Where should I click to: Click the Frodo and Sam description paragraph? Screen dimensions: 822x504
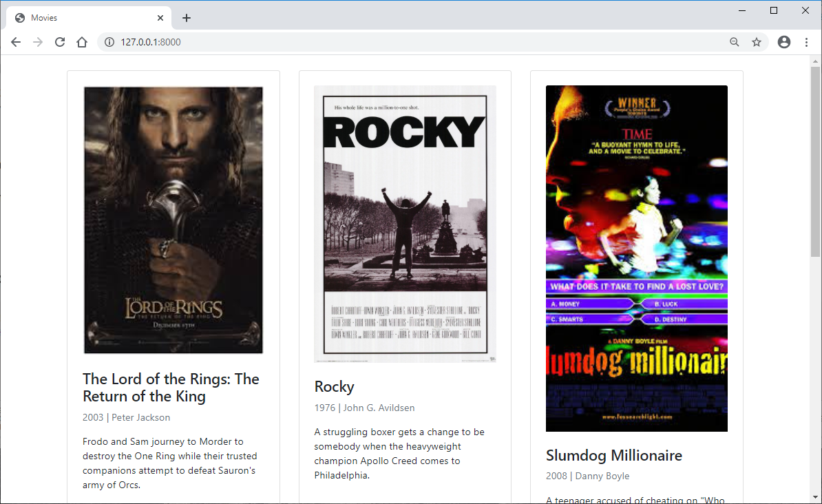point(170,463)
